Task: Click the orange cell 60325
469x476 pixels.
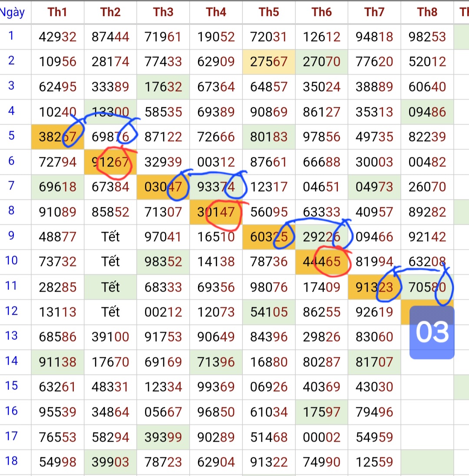Action: pyautogui.click(x=269, y=237)
